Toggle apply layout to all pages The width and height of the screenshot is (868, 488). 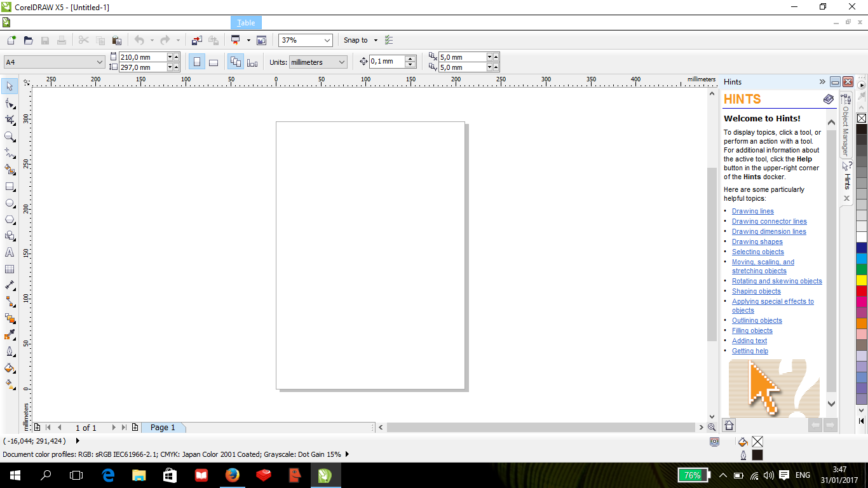[x=236, y=62]
